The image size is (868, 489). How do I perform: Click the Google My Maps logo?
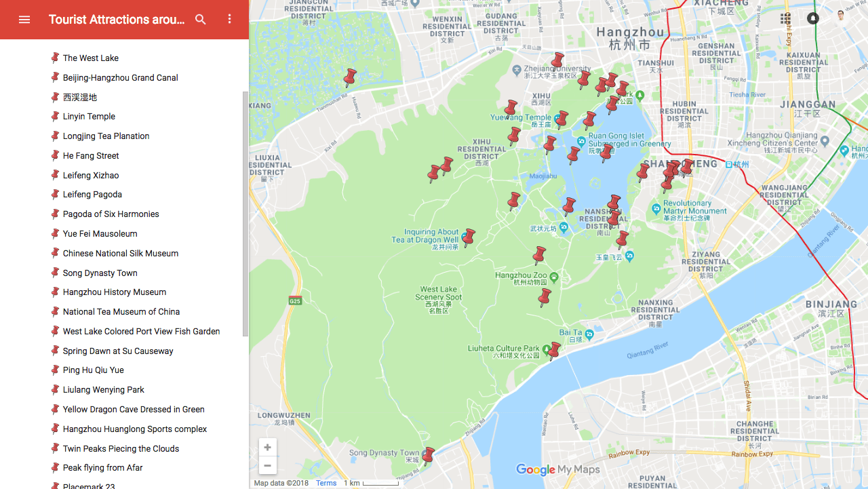click(x=557, y=470)
